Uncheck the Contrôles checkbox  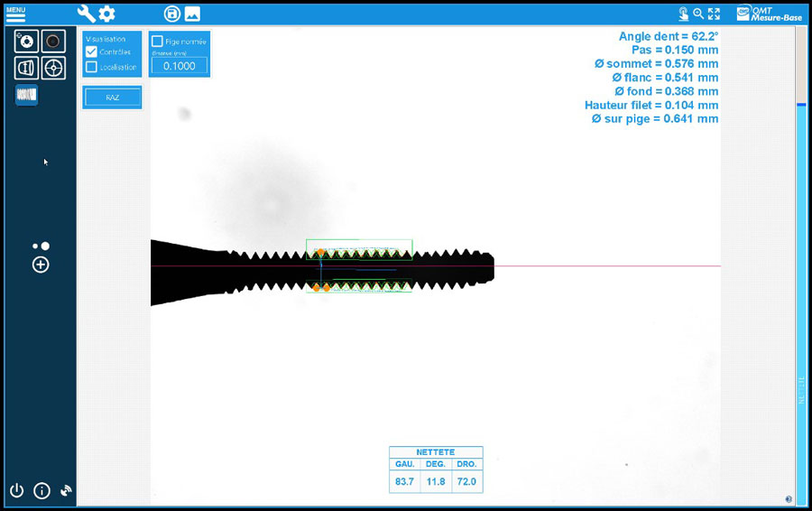click(91, 51)
